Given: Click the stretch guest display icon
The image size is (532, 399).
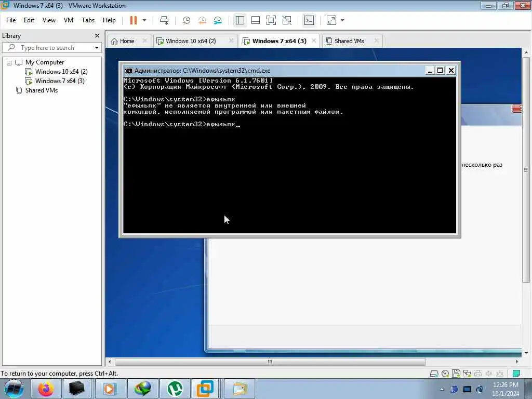Looking at the screenshot, I should 331,20.
